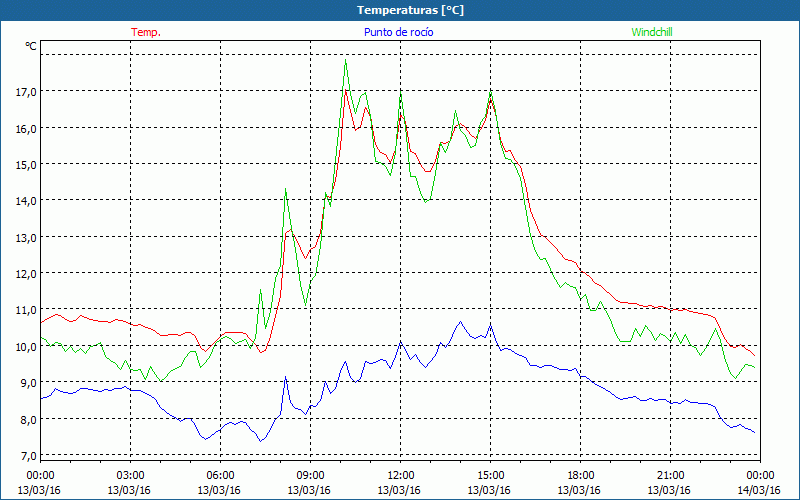800x500 pixels.
Task: Click the 17,0 y-axis value
Action: (27, 92)
